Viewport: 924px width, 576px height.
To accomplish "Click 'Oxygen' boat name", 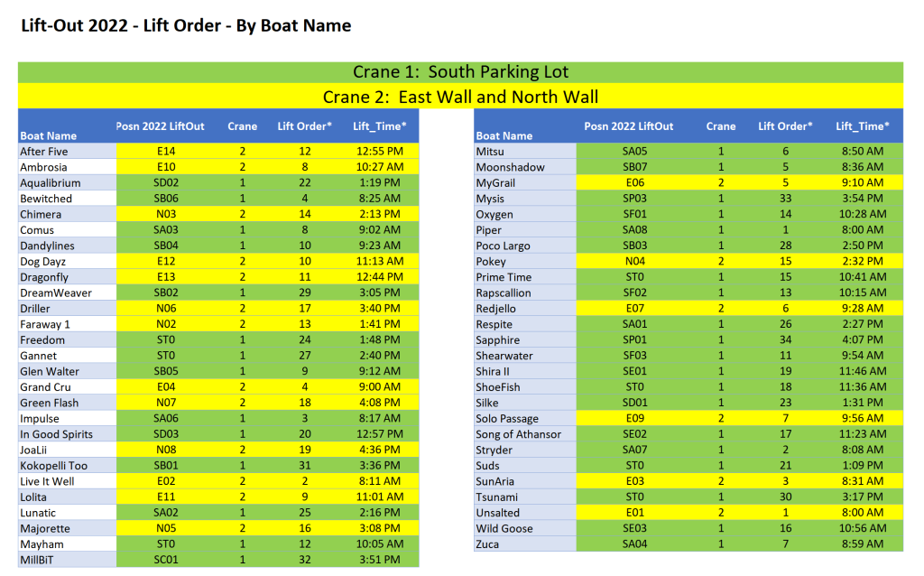I will [494, 215].
